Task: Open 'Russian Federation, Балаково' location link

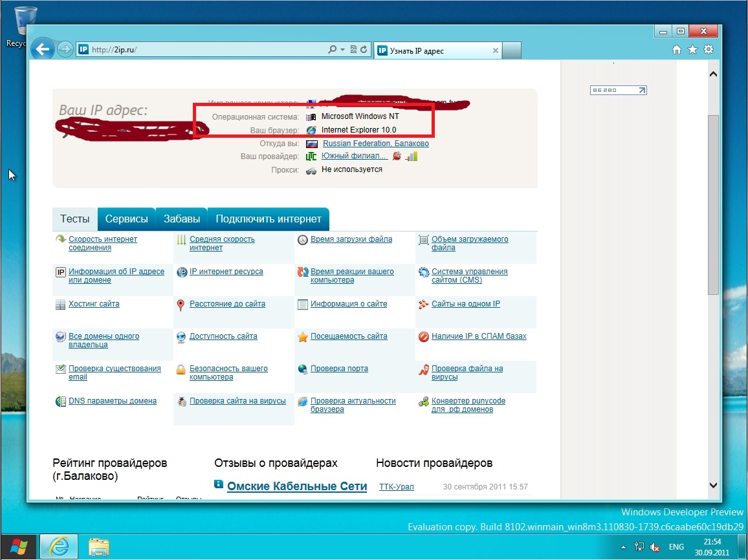Action: [x=376, y=144]
